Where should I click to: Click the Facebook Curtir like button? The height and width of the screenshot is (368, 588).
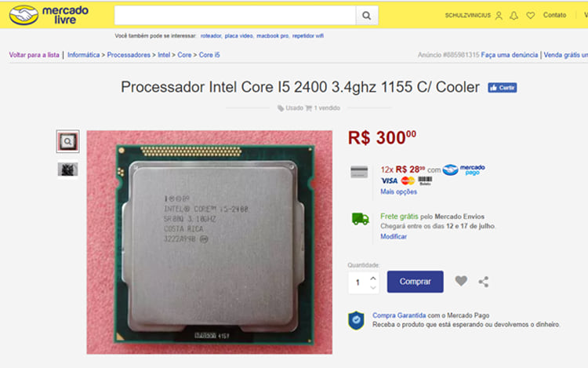502,88
